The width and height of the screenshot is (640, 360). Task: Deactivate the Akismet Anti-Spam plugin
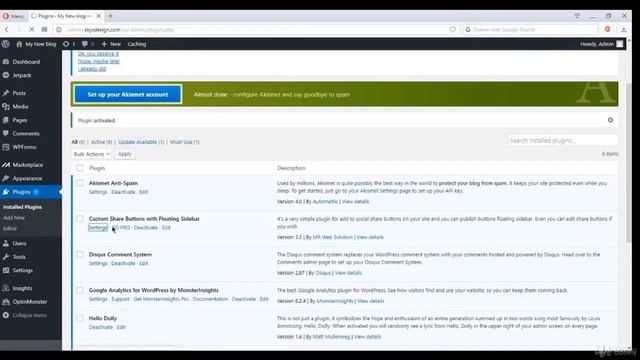[x=123, y=192]
